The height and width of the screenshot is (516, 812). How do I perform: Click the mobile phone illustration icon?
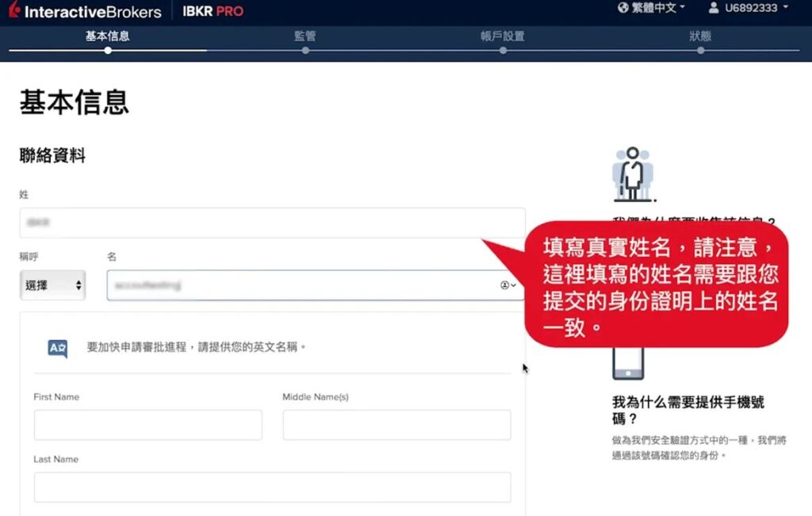tap(628, 365)
